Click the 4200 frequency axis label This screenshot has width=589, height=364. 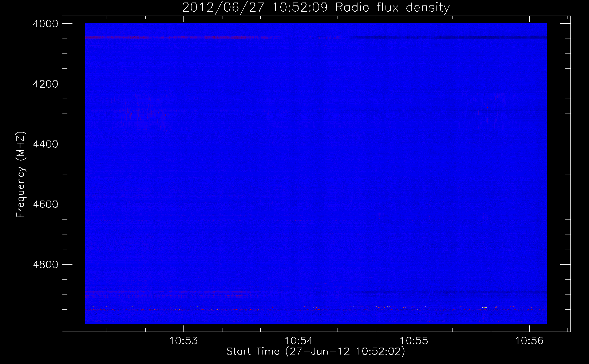pyautogui.click(x=46, y=84)
